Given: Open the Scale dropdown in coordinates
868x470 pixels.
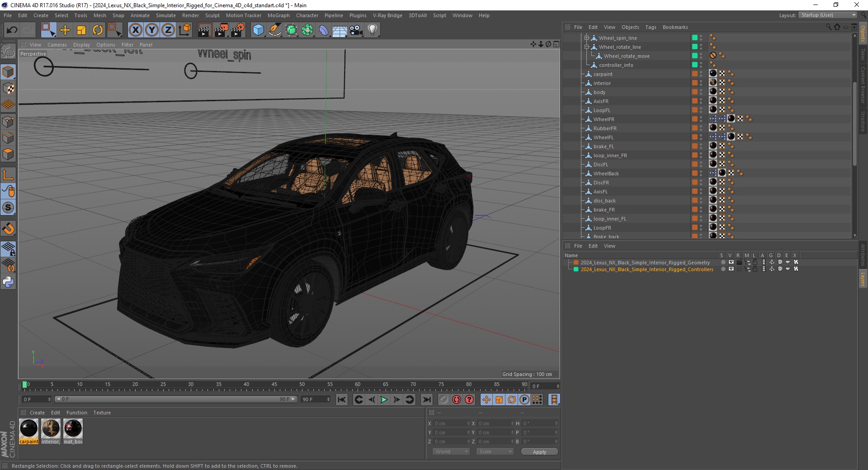Looking at the screenshot, I should (x=495, y=451).
